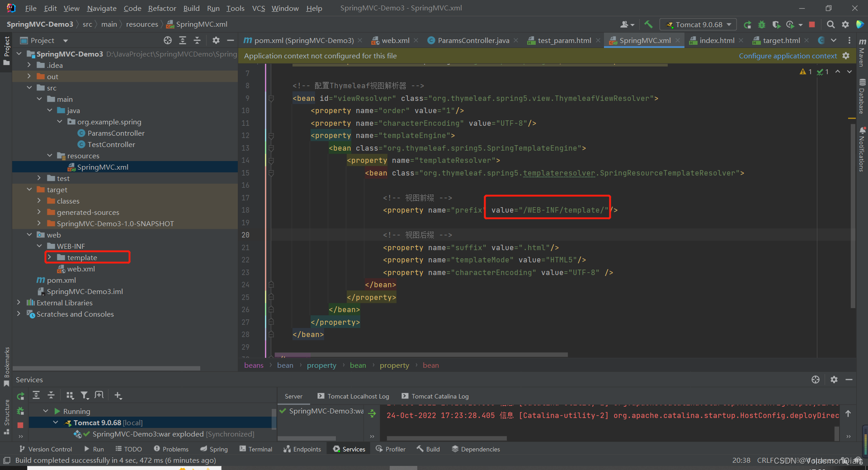Viewport: 868px width, 470px height.
Task: Expand all in Services toolbar
Action: pyautogui.click(x=36, y=395)
